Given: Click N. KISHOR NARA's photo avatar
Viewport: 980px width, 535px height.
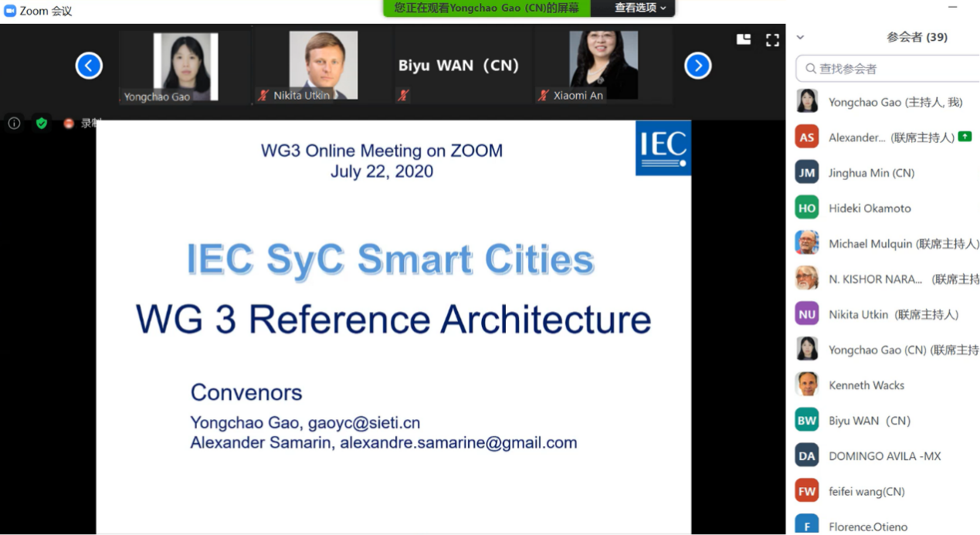Looking at the screenshot, I should (x=807, y=279).
